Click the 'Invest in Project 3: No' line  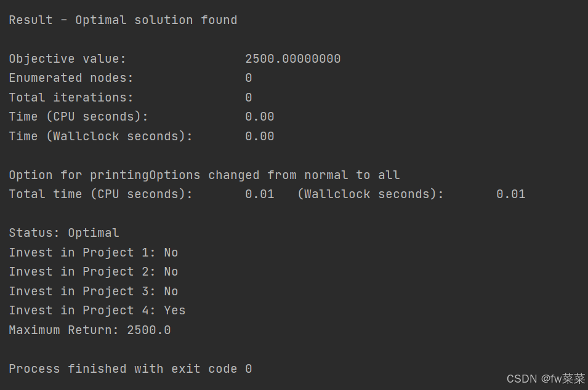click(93, 292)
